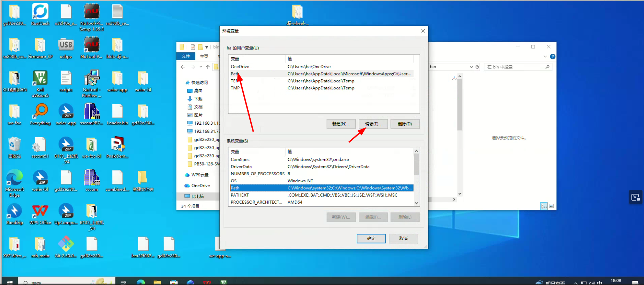Click the Explorer back arrow
Viewport: 644px width, 285px height.
click(x=183, y=67)
